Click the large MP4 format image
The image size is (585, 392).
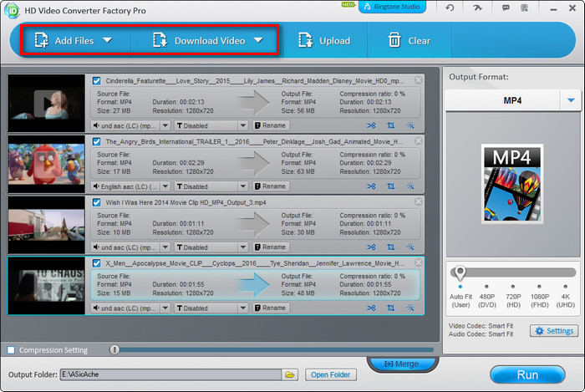pyautogui.click(x=511, y=184)
